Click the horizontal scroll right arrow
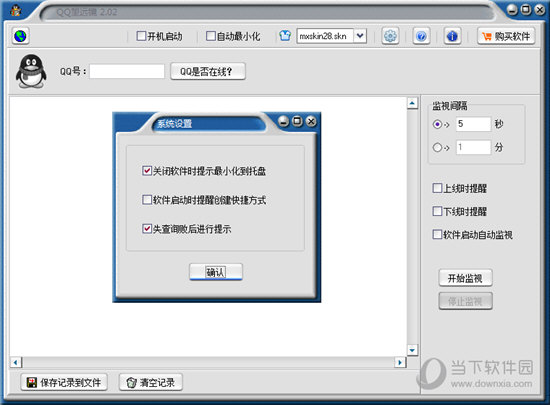 coord(400,362)
